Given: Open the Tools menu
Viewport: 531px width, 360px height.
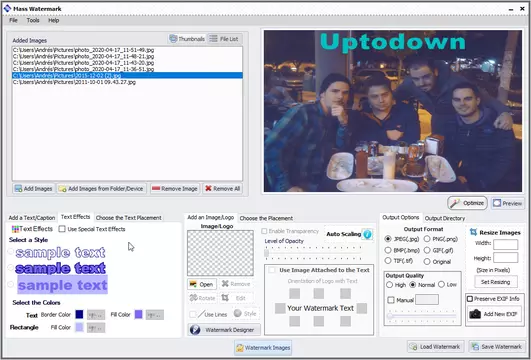Looking at the screenshot, I should (x=33, y=20).
